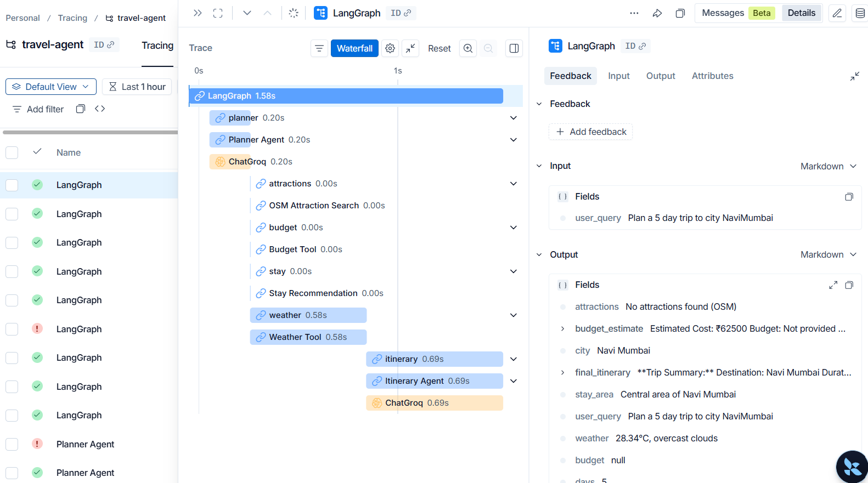Collapse the Output section header chevron
The height and width of the screenshot is (483, 868).
pyautogui.click(x=539, y=255)
